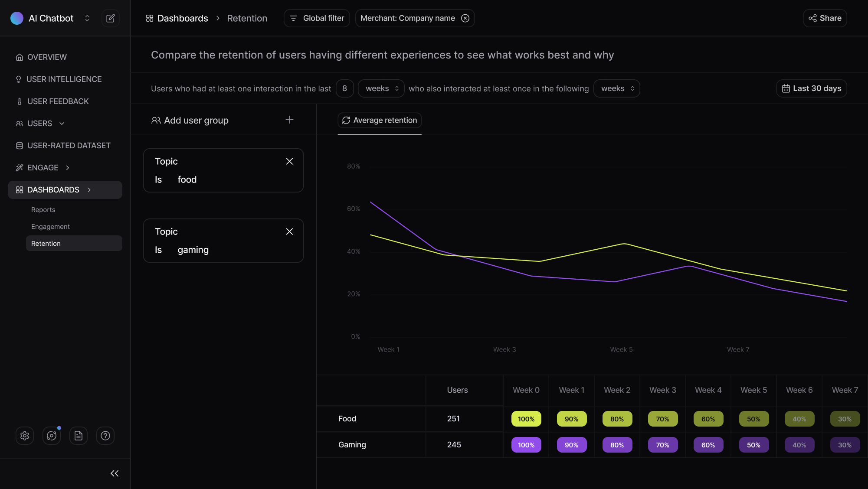This screenshot has height=489, width=868.
Task: Click the number of weeks input field
Action: 344,88
